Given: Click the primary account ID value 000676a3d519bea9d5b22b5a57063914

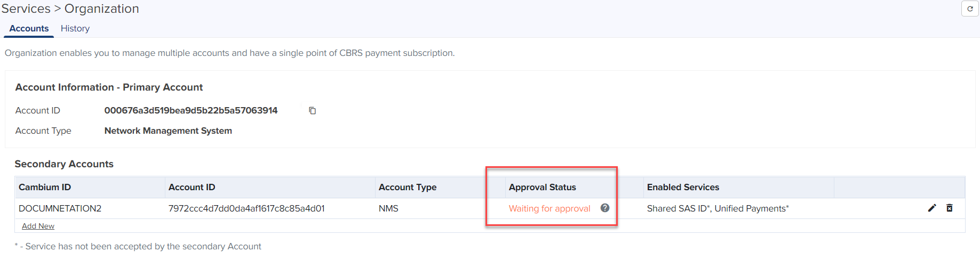Looking at the screenshot, I should (x=191, y=111).
